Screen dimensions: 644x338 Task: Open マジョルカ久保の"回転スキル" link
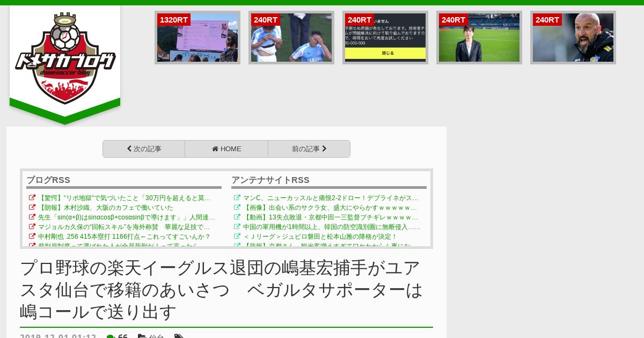point(124,227)
